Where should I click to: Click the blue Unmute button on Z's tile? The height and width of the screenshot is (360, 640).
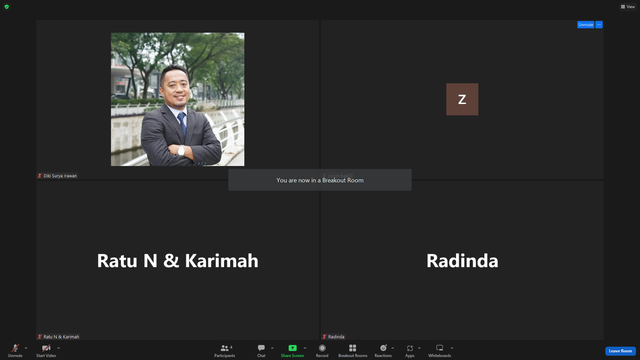585,25
